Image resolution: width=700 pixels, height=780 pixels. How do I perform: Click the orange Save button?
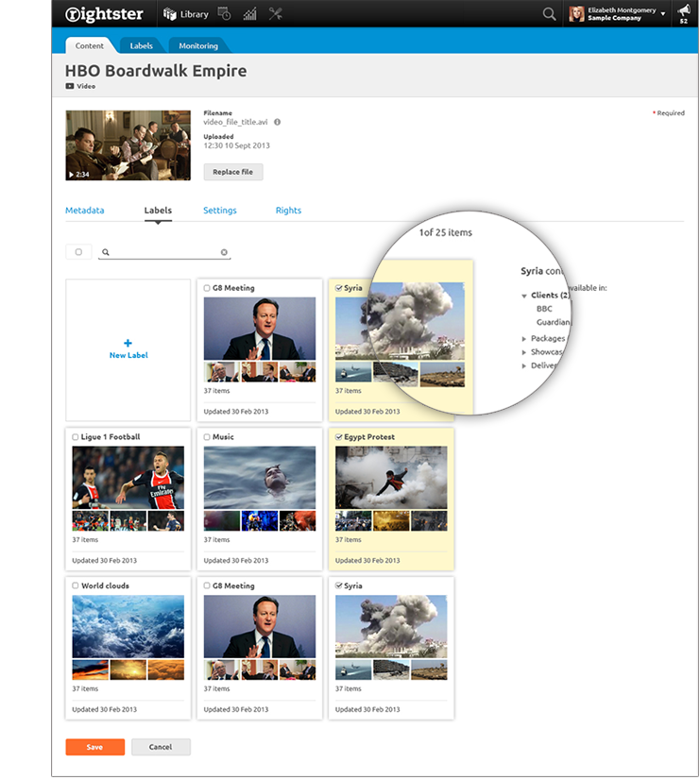point(95,747)
